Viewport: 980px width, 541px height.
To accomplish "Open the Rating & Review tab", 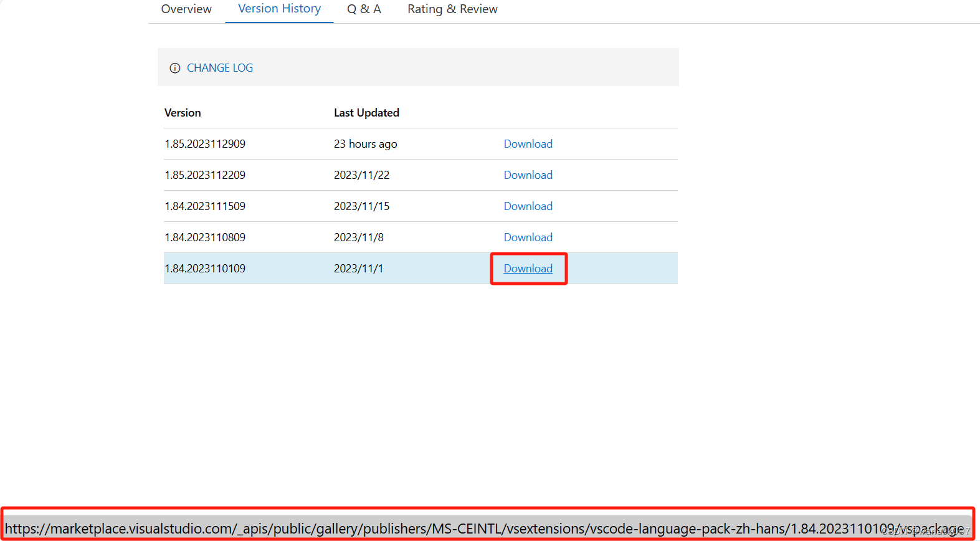I will click(x=452, y=9).
